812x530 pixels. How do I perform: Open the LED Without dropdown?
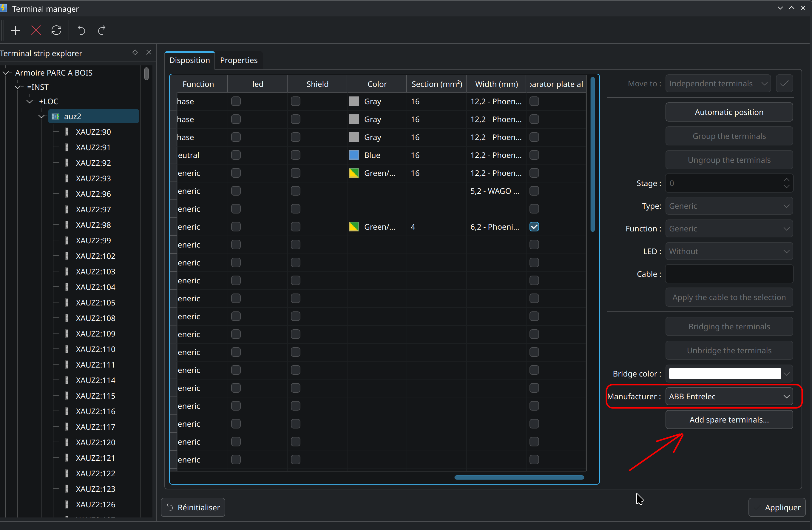(729, 252)
